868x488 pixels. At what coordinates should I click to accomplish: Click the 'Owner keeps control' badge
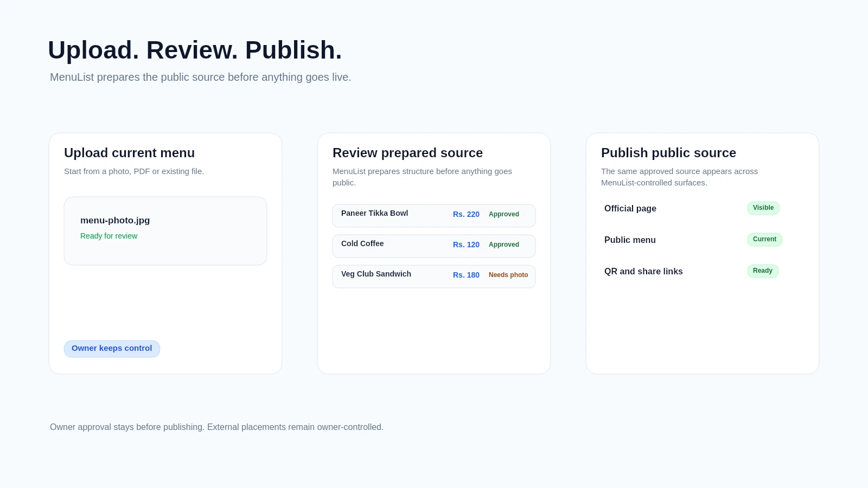point(112,349)
